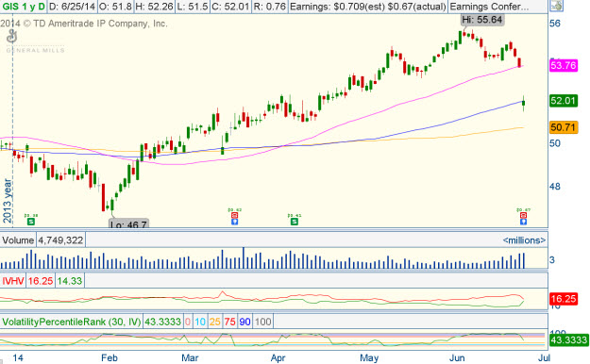Click the O: 51.8 open value
Screen dimensions: 590x364
[115, 7]
